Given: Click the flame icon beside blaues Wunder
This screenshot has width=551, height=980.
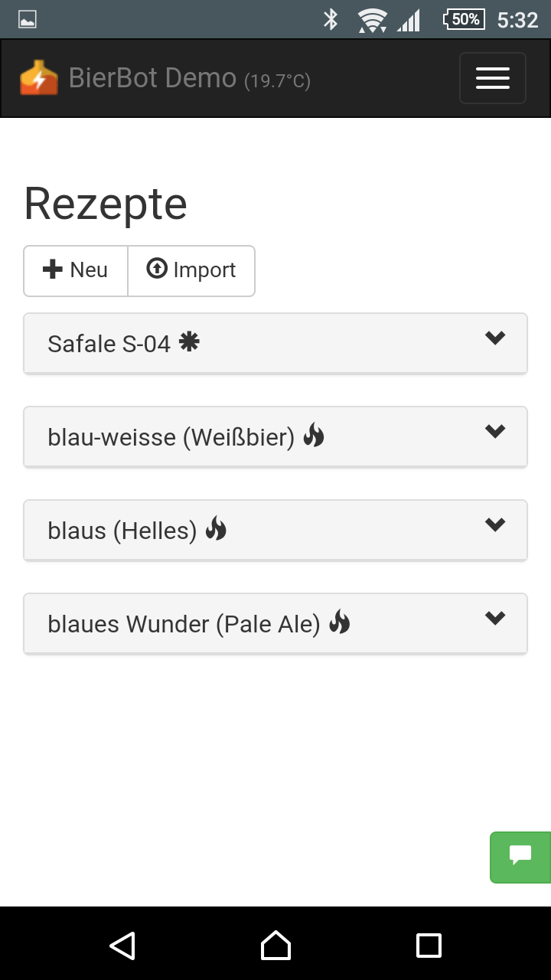Looking at the screenshot, I should point(339,622).
